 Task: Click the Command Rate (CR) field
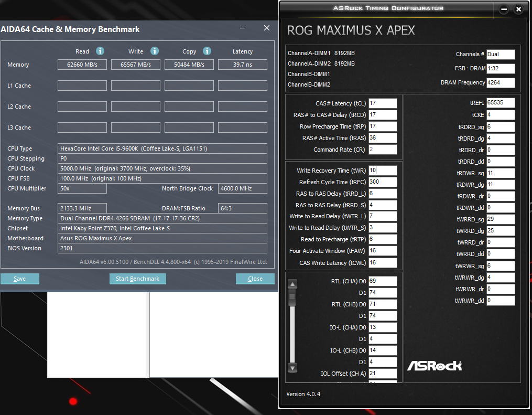pos(383,150)
